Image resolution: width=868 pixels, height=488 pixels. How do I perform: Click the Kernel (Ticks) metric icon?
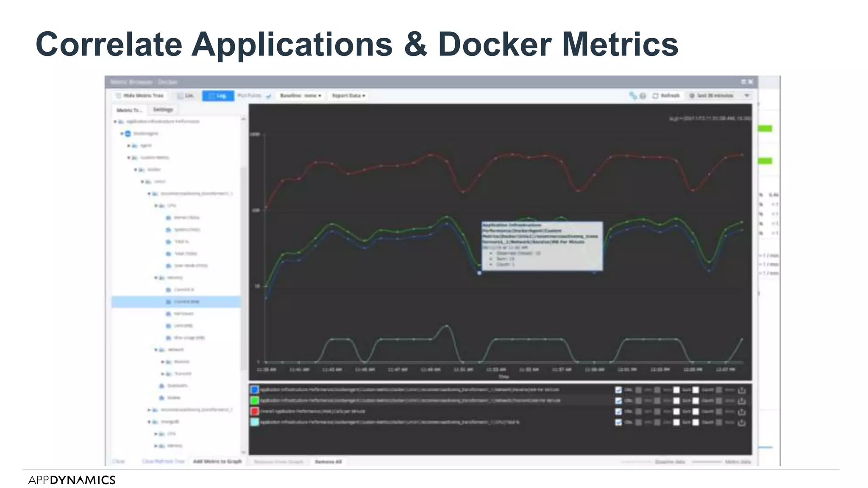point(168,218)
